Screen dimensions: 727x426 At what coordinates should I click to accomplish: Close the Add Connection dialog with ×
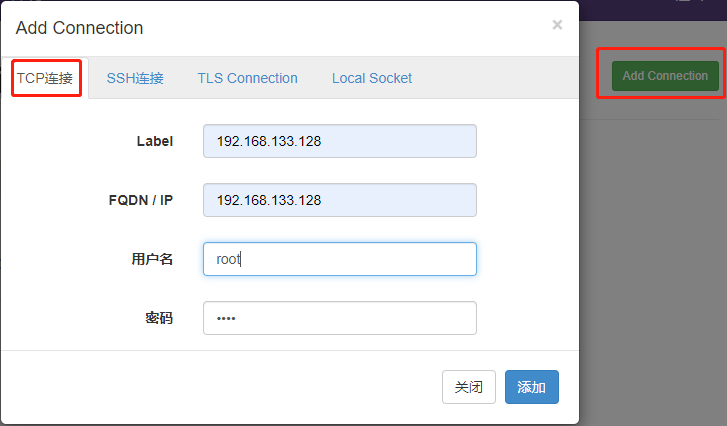(557, 25)
